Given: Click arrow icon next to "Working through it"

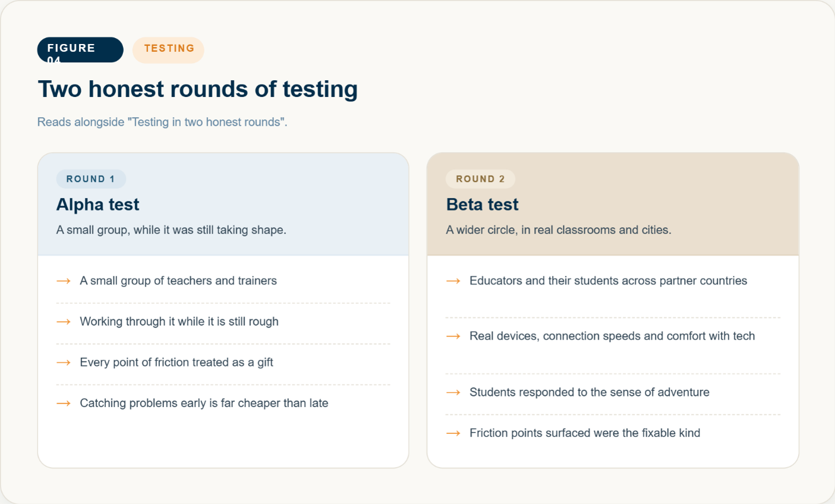Looking at the screenshot, I should pos(64,322).
